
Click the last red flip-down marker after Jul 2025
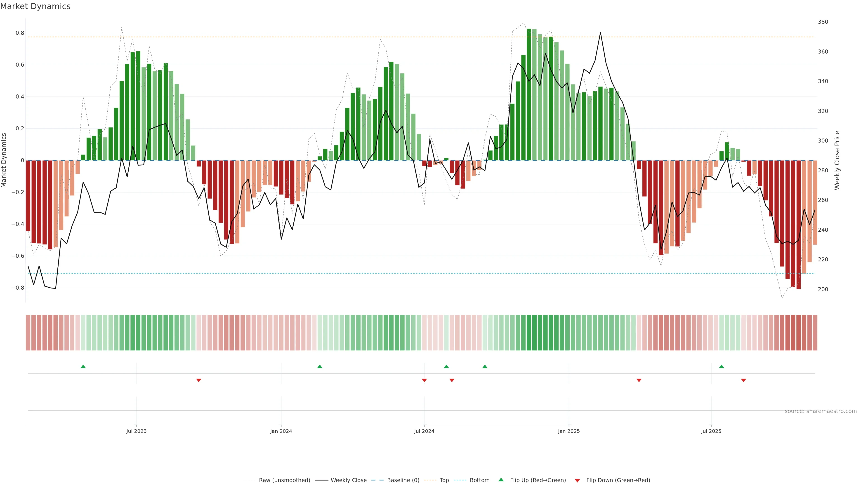743,380
